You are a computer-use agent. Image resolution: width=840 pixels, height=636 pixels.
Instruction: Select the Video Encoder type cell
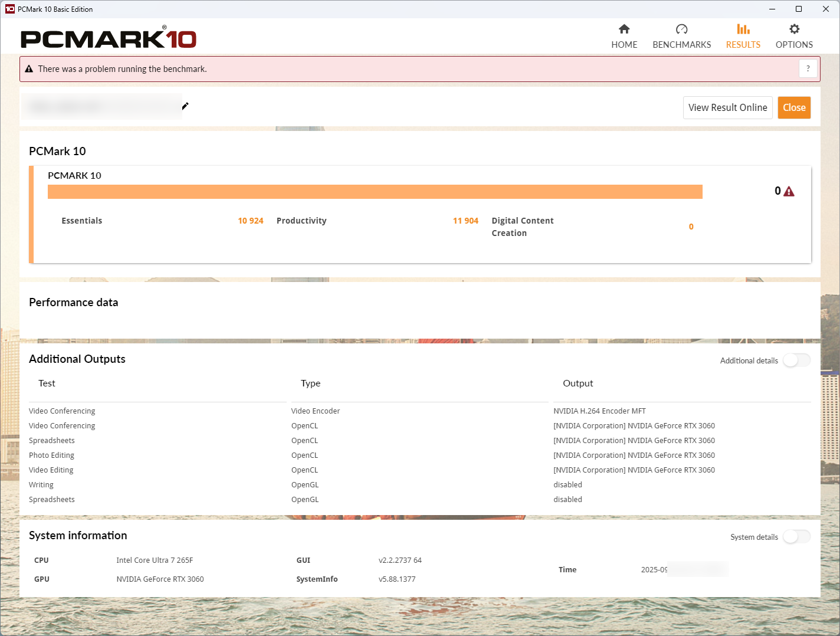316,411
